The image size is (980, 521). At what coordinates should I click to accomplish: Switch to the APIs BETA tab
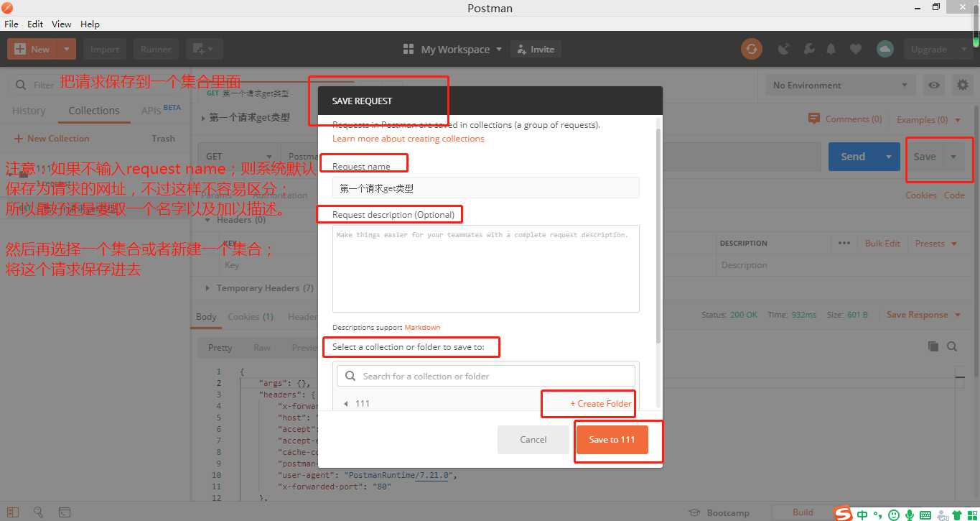point(161,110)
